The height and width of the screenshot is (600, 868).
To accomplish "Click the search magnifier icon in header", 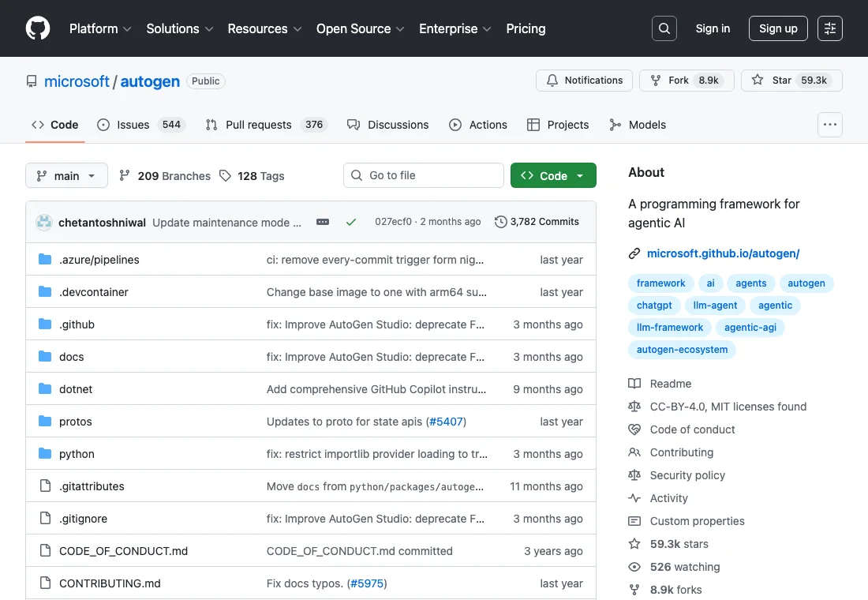I will [x=664, y=28].
